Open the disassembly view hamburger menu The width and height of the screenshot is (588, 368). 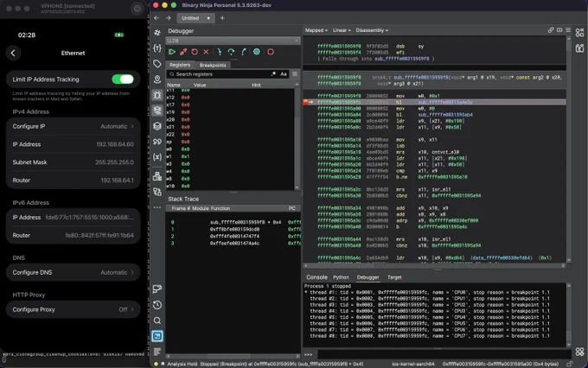(x=568, y=30)
